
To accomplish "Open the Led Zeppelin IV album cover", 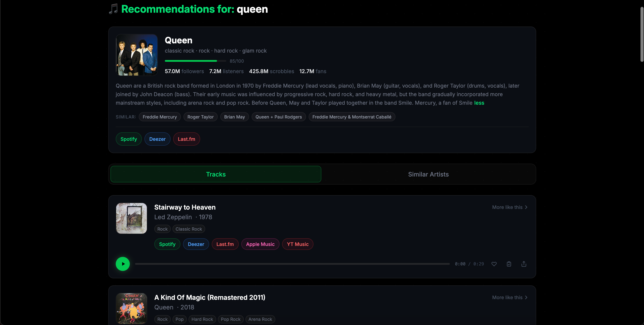I will [x=131, y=218].
